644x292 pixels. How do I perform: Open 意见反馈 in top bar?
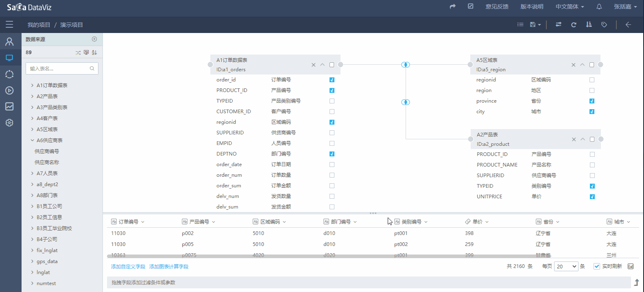497,7
